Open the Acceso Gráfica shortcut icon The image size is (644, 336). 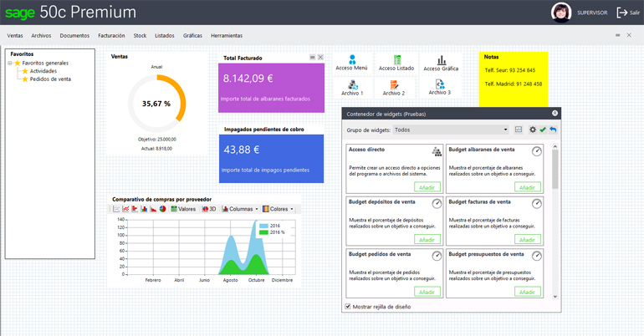pos(441,61)
